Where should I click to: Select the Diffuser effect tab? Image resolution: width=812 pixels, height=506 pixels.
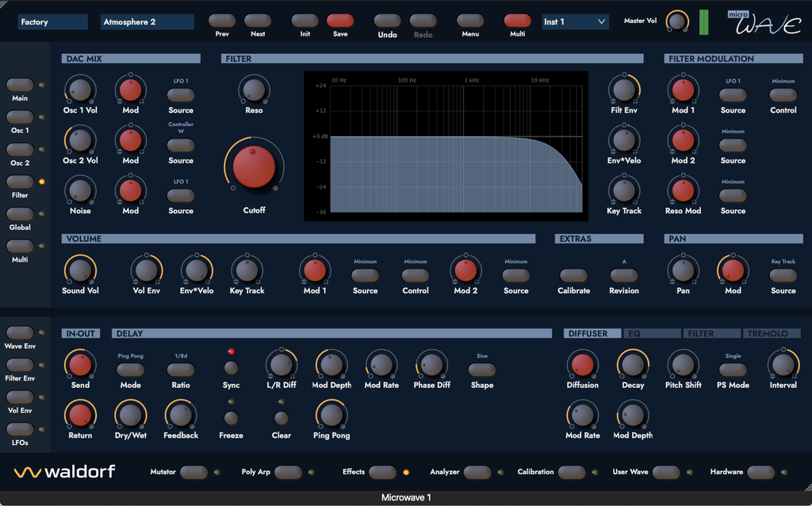click(592, 334)
